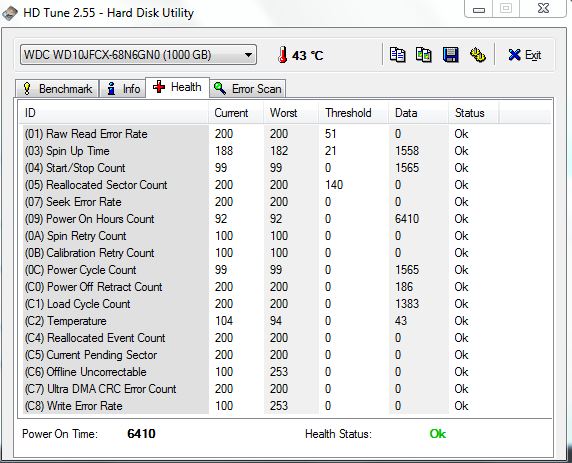Click the HD Tune title bar icon

(x=10, y=13)
